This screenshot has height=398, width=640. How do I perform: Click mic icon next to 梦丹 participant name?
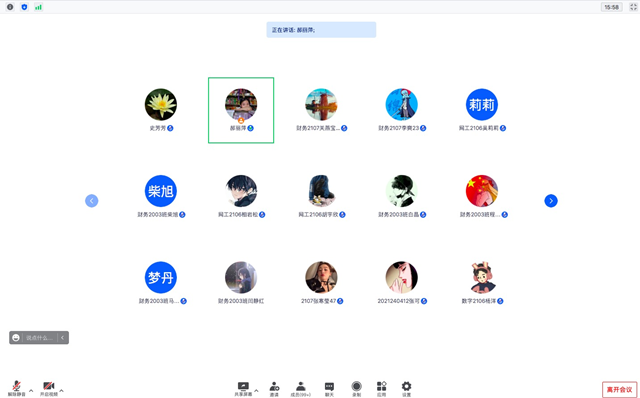coord(184,301)
